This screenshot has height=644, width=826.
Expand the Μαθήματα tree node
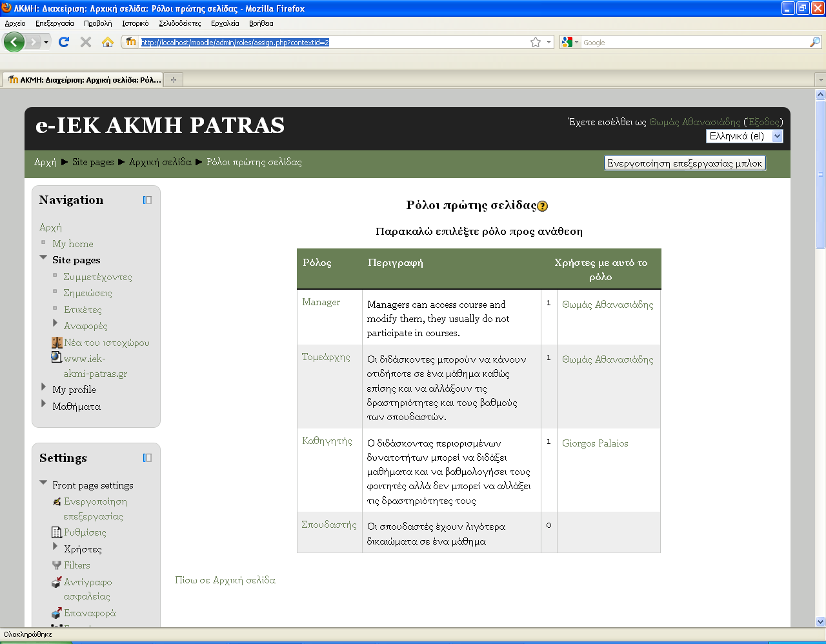coord(43,404)
